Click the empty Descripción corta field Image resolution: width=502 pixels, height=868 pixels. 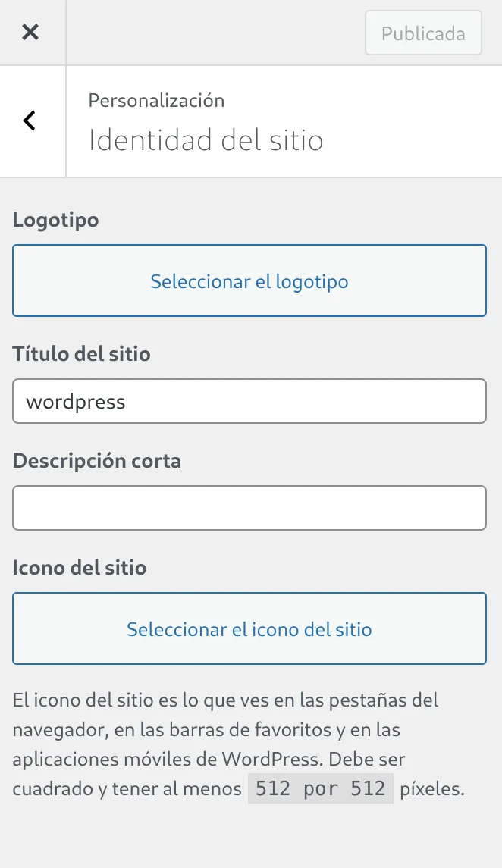(x=249, y=508)
